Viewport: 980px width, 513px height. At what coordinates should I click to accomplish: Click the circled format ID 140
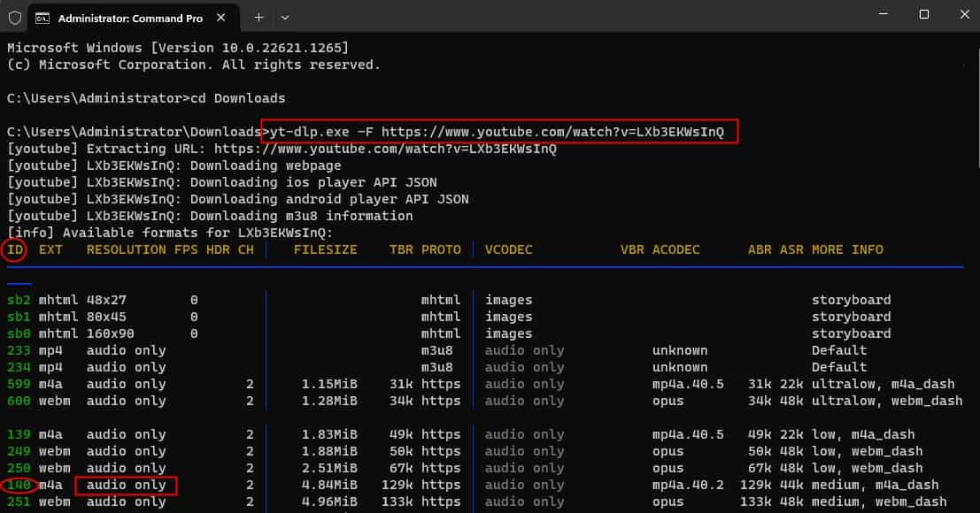click(x=18, y=485)
